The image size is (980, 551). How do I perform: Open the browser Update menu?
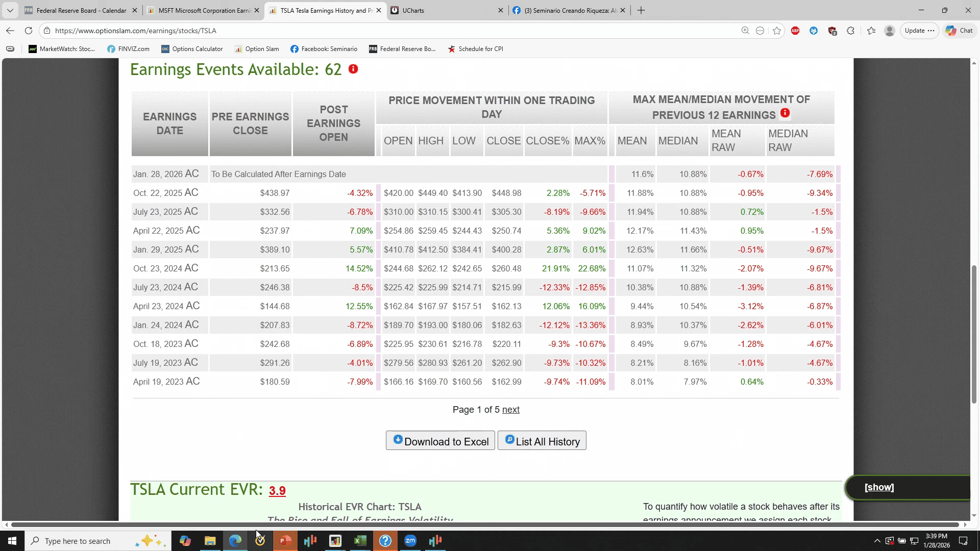tap(919, 31)
